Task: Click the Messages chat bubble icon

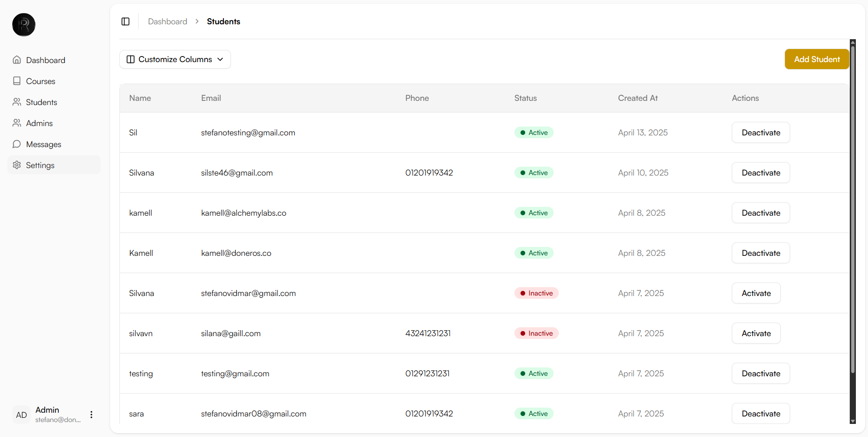Action: (17, 144)
